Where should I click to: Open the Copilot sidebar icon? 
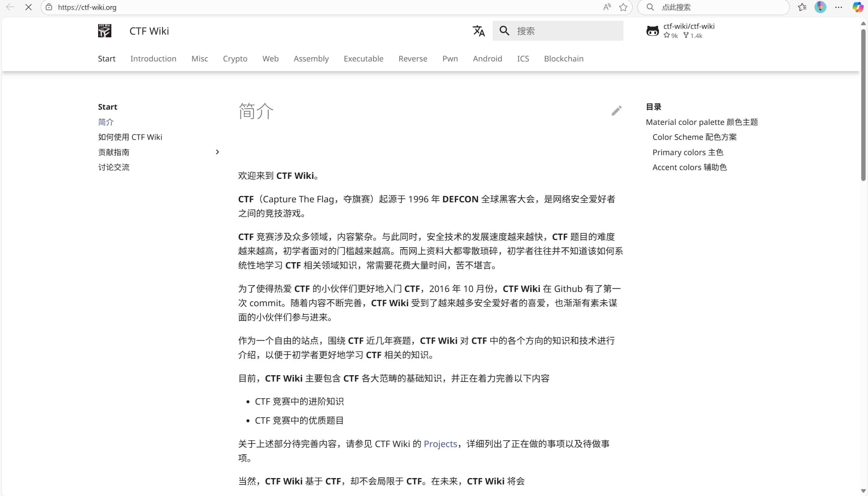(x=857, y=7)
